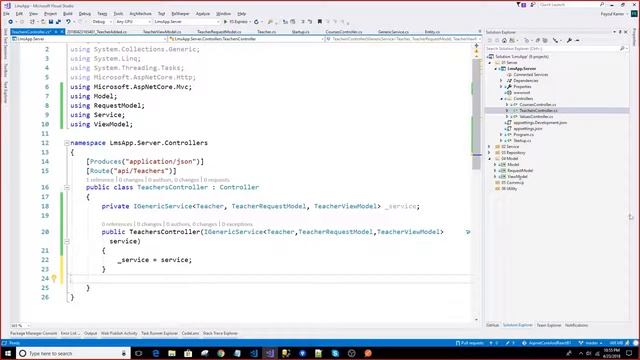Open the Tools menu

click(x=118, y=14)
